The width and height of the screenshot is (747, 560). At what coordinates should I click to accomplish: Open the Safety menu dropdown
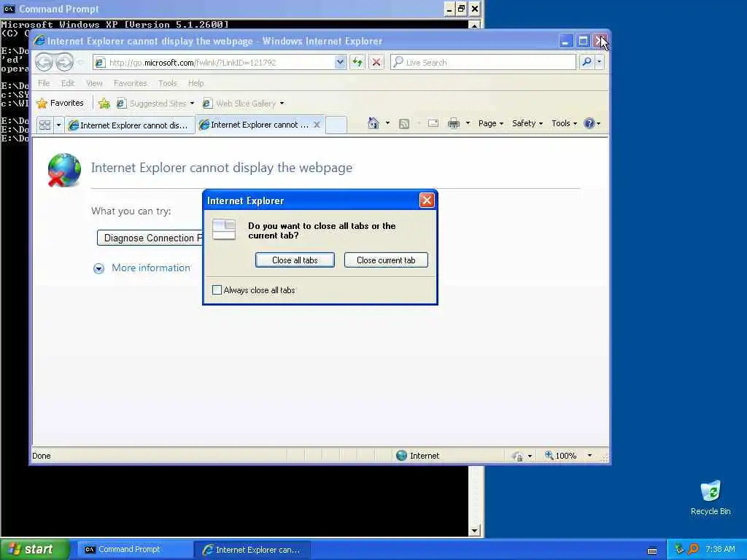coord(527,123)
